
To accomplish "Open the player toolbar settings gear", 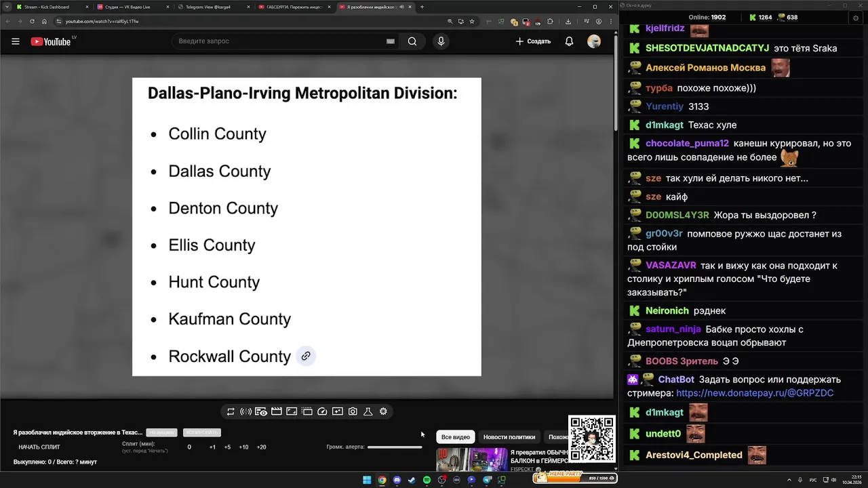I will coord(383,411).
